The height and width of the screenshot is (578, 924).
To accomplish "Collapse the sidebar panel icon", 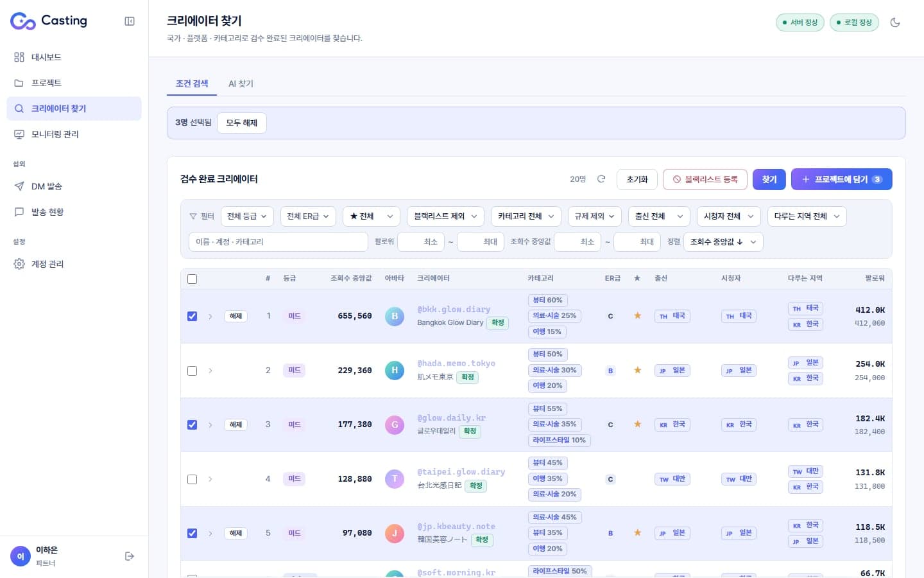I will click(x=130, y=21).
